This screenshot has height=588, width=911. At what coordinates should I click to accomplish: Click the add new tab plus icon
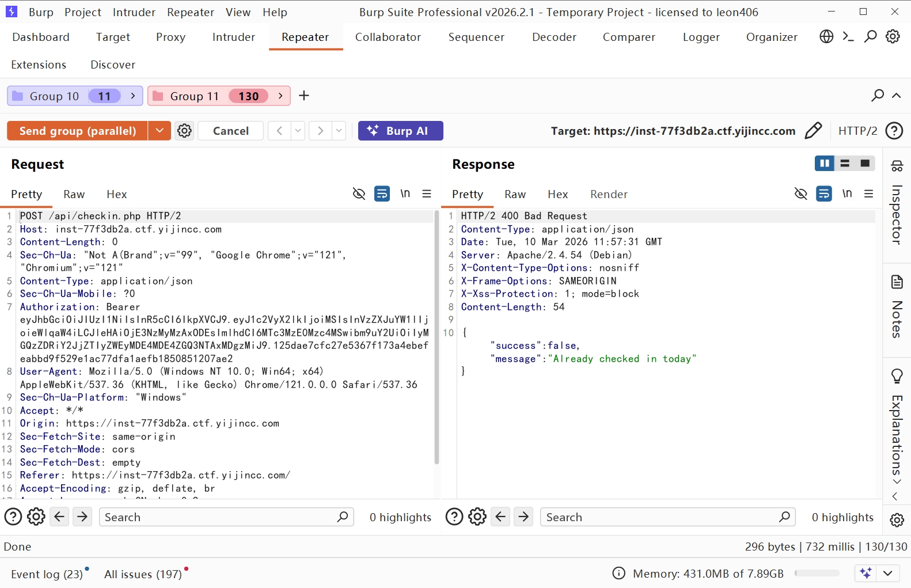click(304, 96)
